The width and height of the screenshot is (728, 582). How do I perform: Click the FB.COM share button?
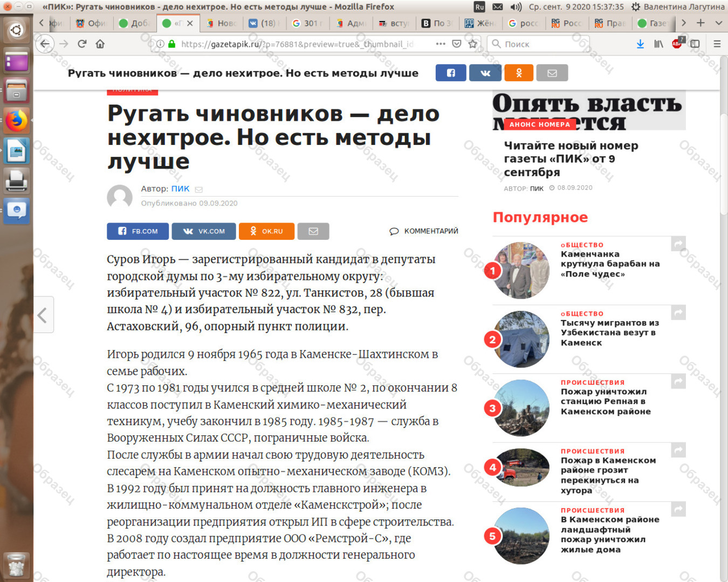point(138,231)
